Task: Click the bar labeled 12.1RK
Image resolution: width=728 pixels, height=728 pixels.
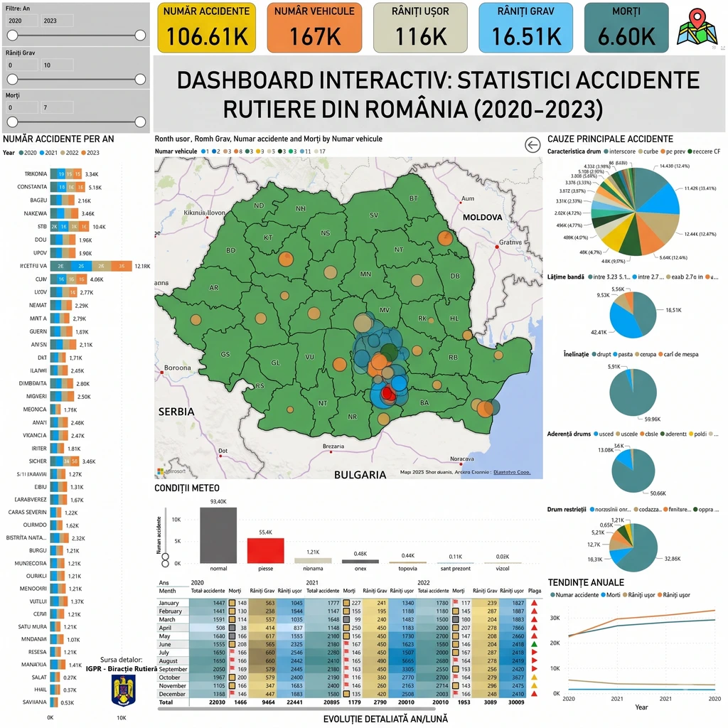Action: 91,266
